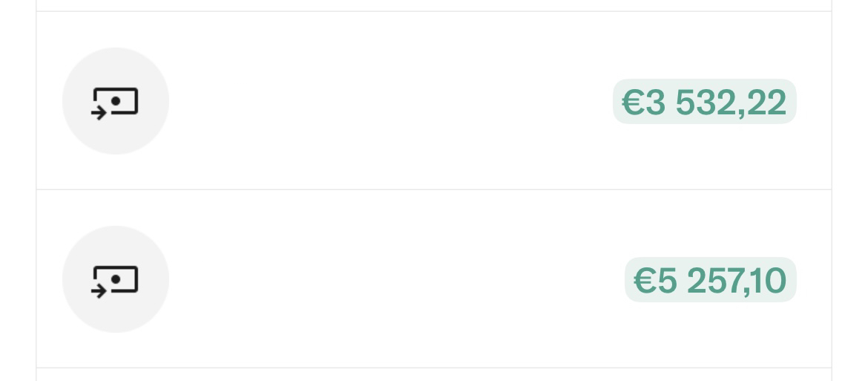Tap the arrow on the €3 532,22 transfer icon

click(x=99, y=113)
